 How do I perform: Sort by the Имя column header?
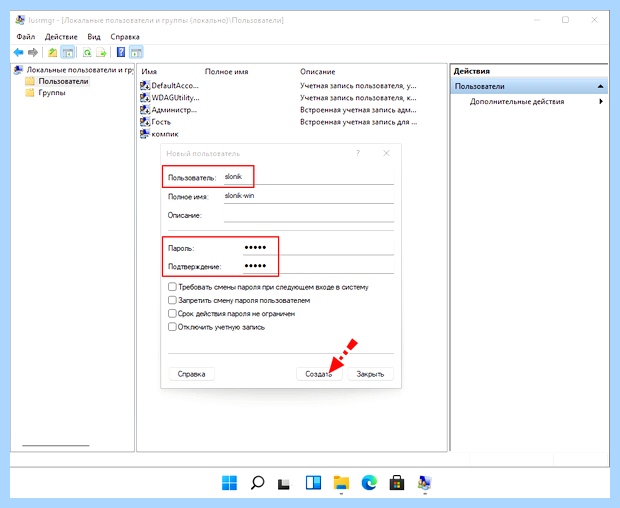[x=149, y=72]
